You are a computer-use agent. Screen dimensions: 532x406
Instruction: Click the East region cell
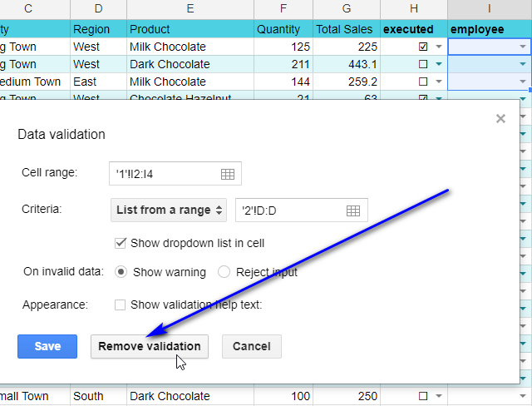pos(98,82)
